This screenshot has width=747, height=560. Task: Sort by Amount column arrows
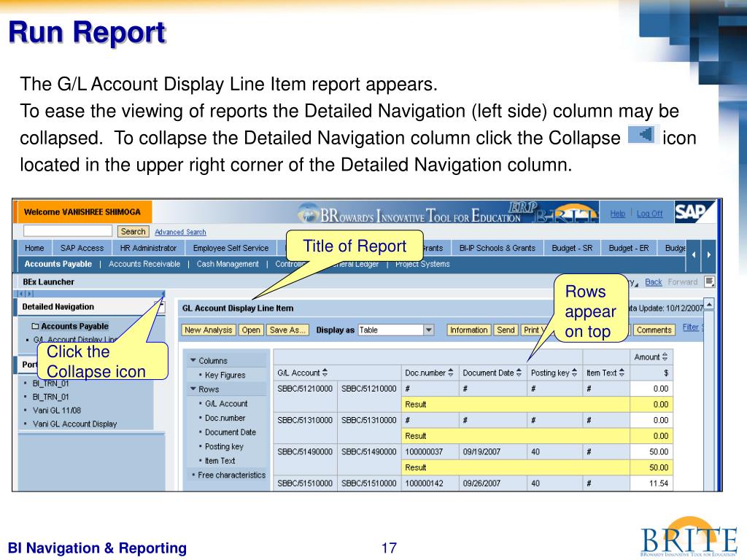pyautogui.click(x=665, y=357)
